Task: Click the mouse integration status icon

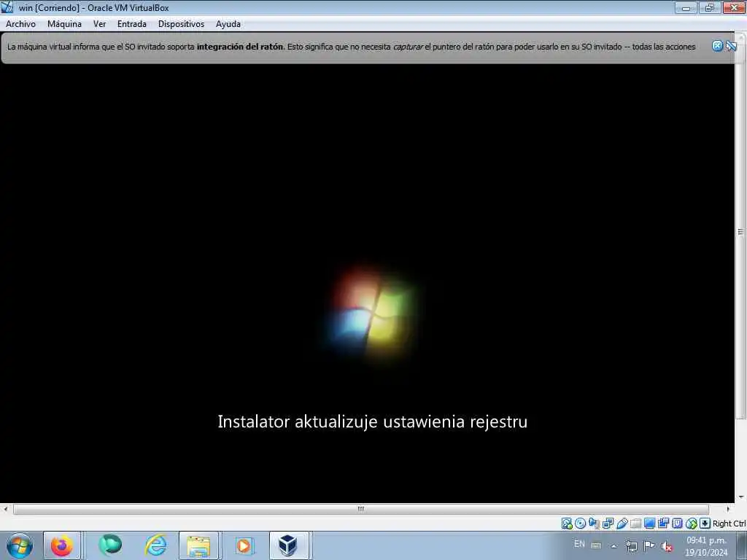Action: (x=692, y=524)
